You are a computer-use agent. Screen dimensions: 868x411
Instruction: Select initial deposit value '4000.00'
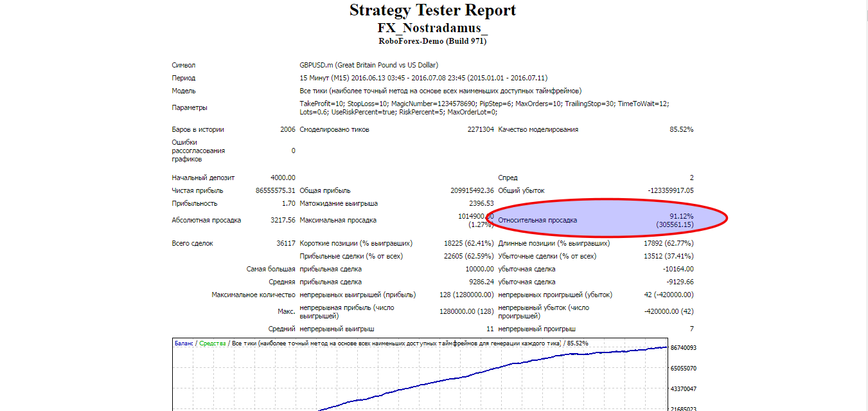(283, 178)
